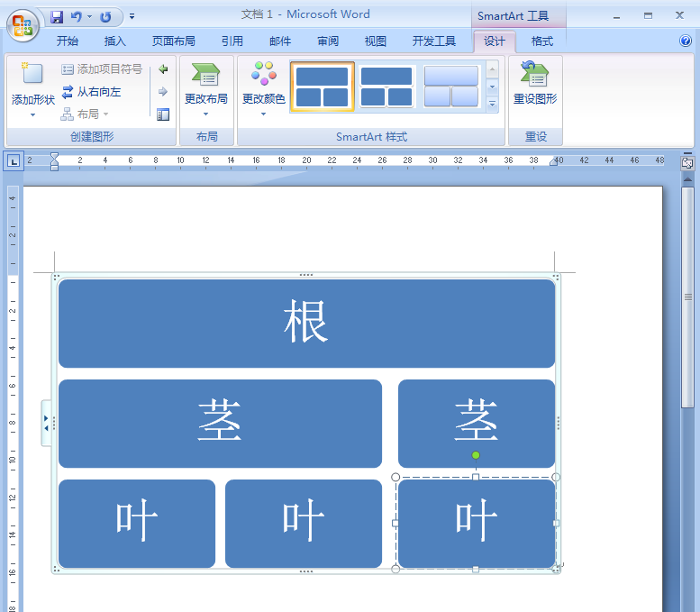Image resolution: width=700 pixels, height=612 pixels.
Task: Promote the selected shape with green arrow
Action: [x=163, y=69]
